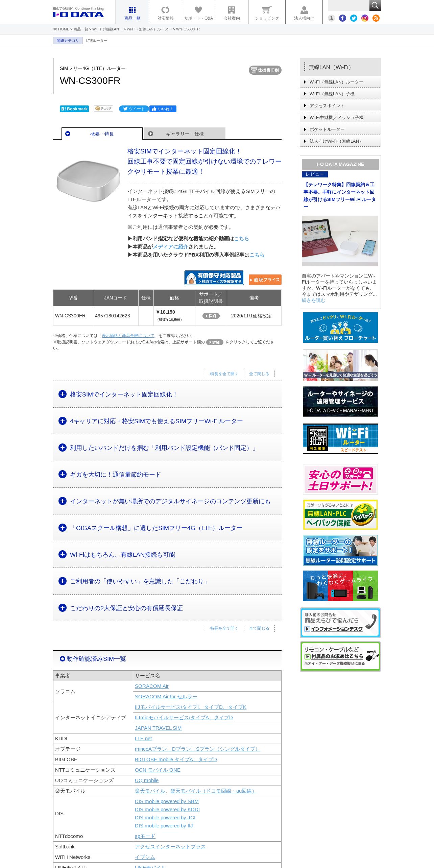Expand the 2大保証と有償延長保証 section

167,608
